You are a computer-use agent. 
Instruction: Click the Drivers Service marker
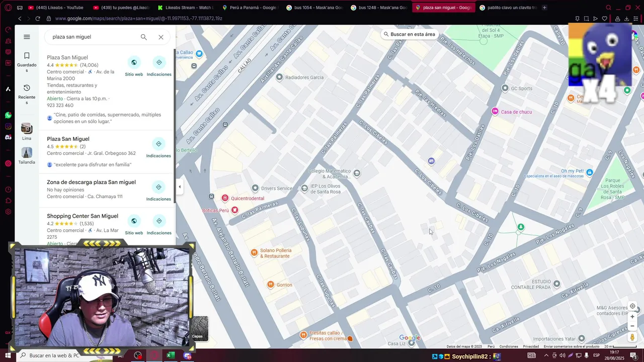click(255, 188)
